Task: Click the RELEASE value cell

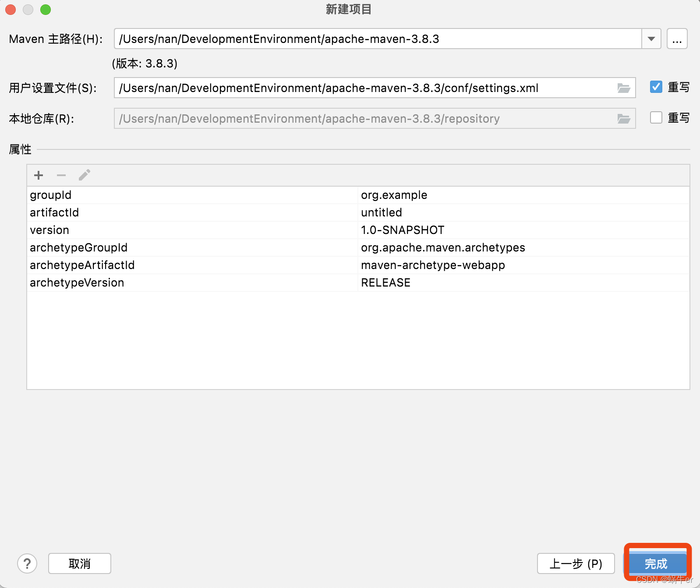Action: click(523, 283)
